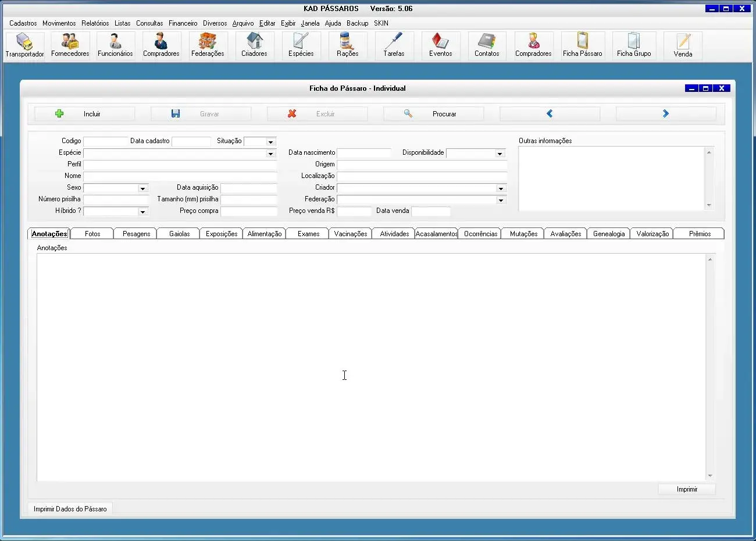Open the Transportador toolbar icon

pos(24,45)
